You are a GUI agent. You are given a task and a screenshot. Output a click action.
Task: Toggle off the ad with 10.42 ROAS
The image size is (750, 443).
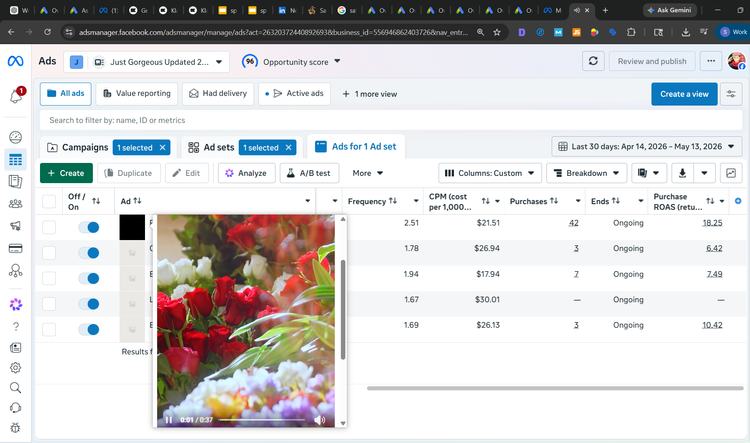pos(89,329)
